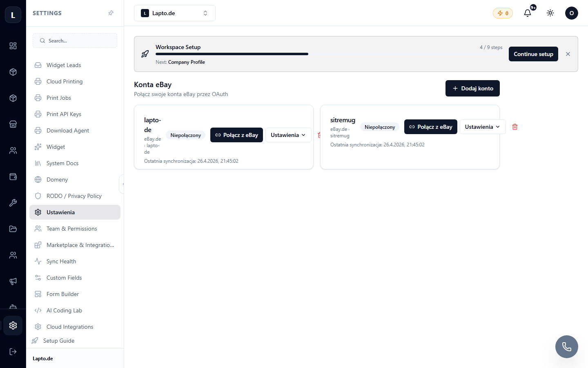Viewport: 588px width, 368px height.
Task: Select the gear settings icon in left rail
Action: click(x=13, y=325)
